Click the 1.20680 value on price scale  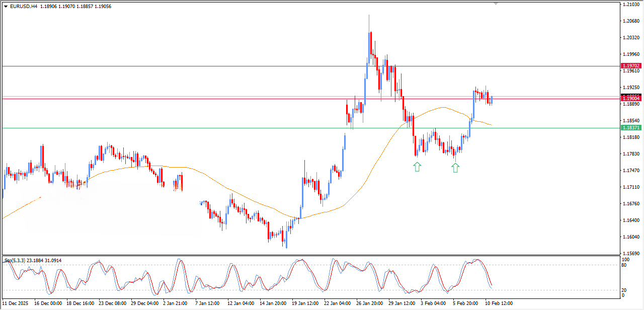coord(630,21)
